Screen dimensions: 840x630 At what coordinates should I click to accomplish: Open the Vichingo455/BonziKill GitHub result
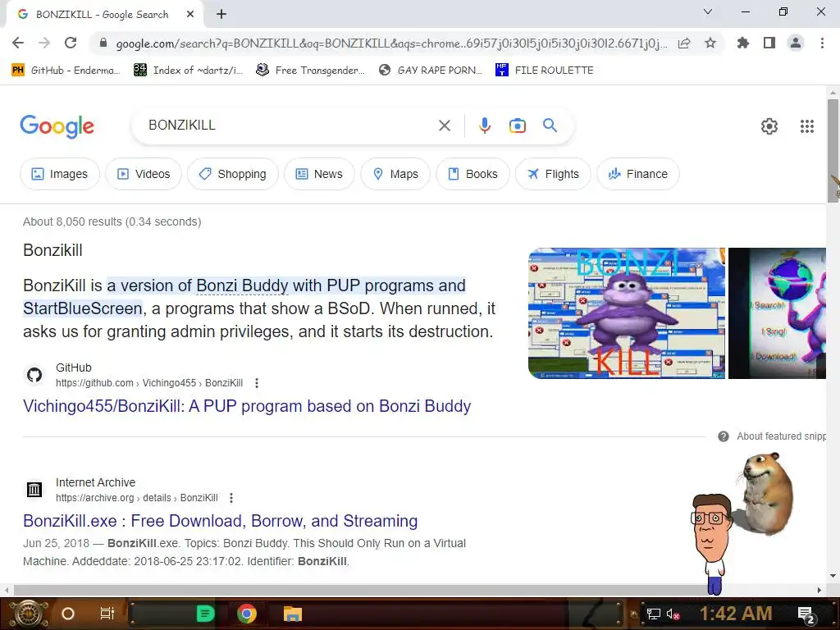click(247, 406)
